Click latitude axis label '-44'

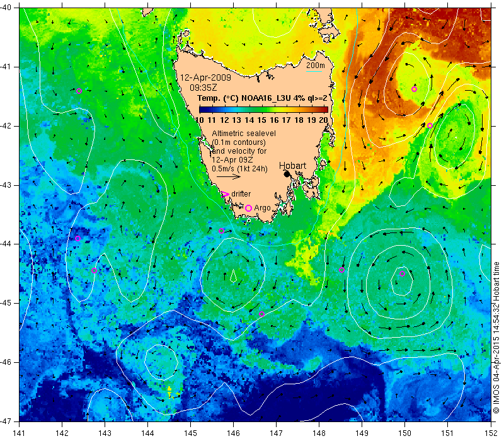pyautogui.click(x=6, y=244)
